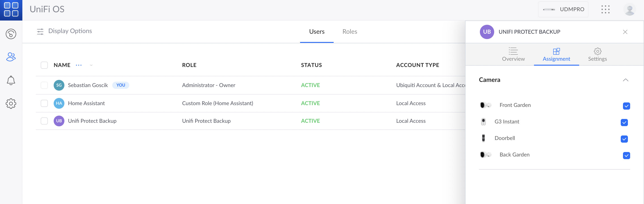Click the circular UniFi OS sidebar icon

point(11,34)
